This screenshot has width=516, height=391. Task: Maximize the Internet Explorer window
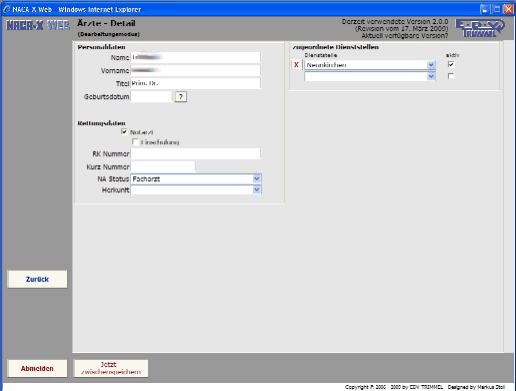tap(497, 9)
